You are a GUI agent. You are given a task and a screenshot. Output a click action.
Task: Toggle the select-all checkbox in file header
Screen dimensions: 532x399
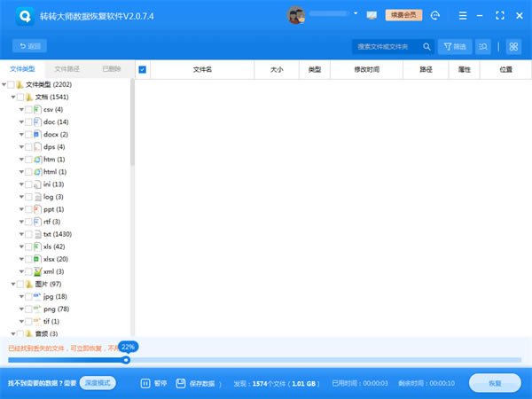(x=143, y=68)
